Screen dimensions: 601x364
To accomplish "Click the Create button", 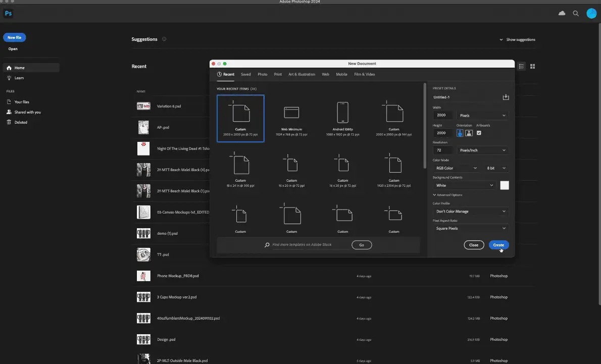I will [x=498, y=245].
